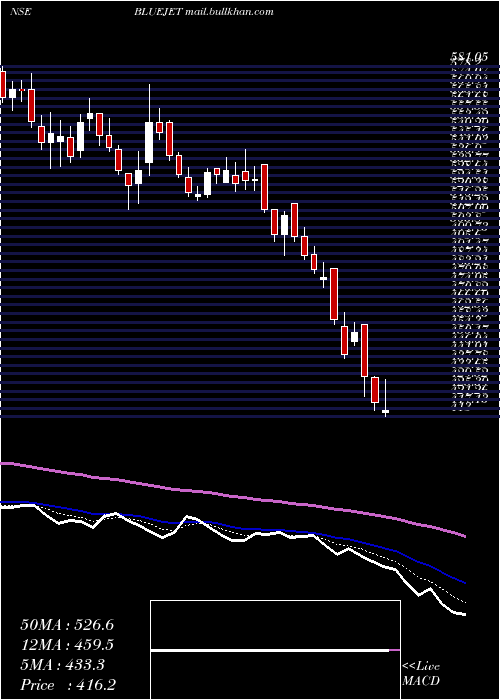Image resolution: width=500 pixels, height=700 pixels.
Task: Click the NSE exchange label
Action: click(20, 12)
